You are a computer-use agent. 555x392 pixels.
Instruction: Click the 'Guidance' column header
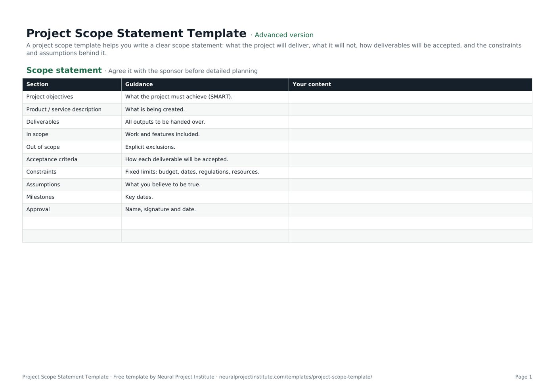(205, 84)
